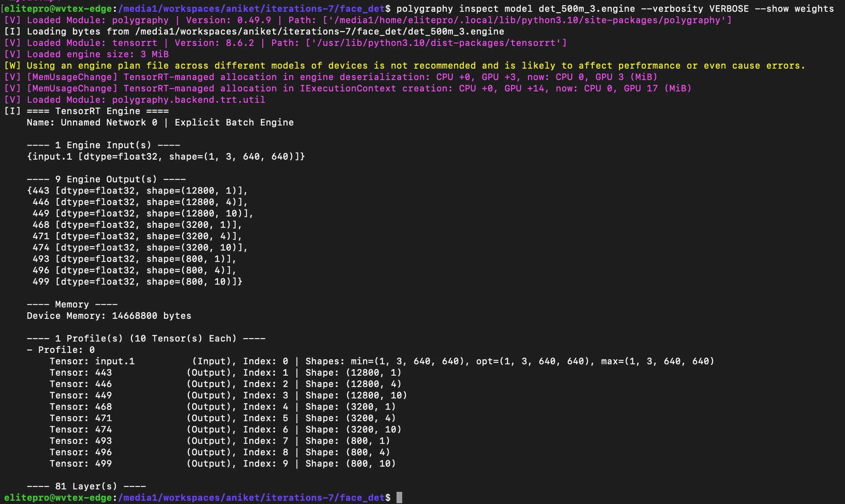Screen dimensions: 845x504
Task: Select the Loaded engine size line
Action: [x=87, y=54]
